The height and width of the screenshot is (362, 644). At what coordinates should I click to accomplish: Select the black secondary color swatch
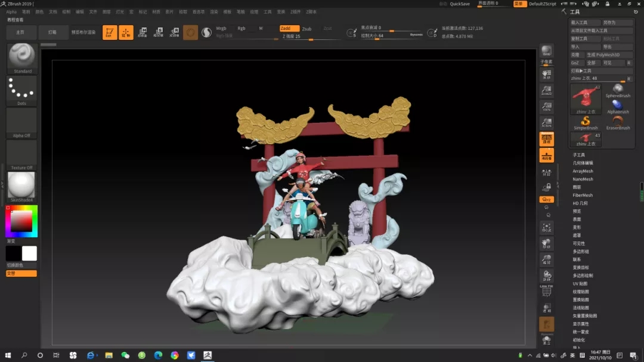[13, 253]
